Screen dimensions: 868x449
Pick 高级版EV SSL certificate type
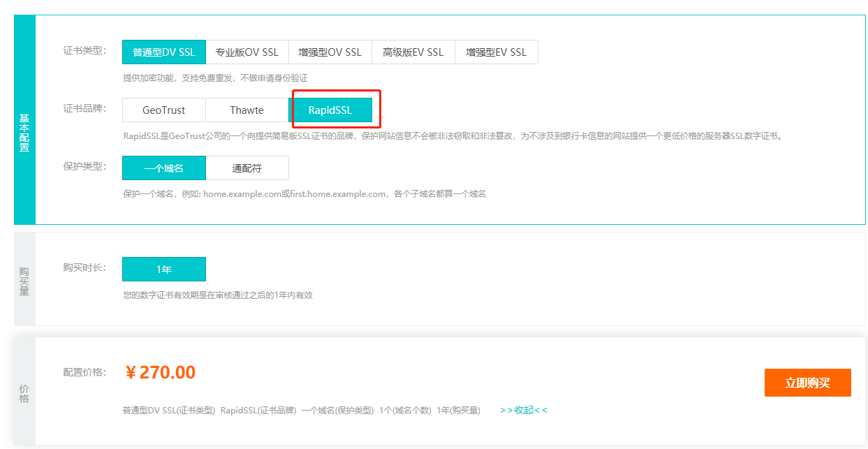pos(413,52)
